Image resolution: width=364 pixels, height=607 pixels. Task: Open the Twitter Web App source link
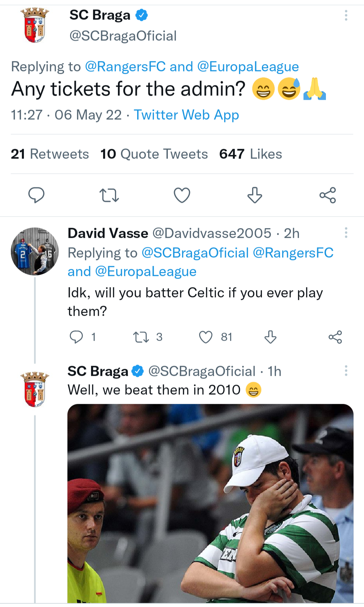186,115
